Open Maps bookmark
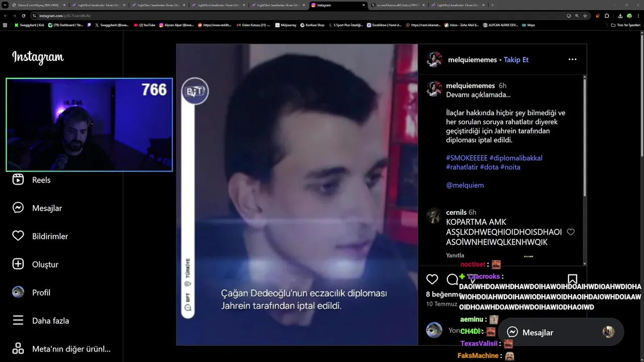Image resolution: width=644 pixels, height=362 pixels. [x=528, y=25]
